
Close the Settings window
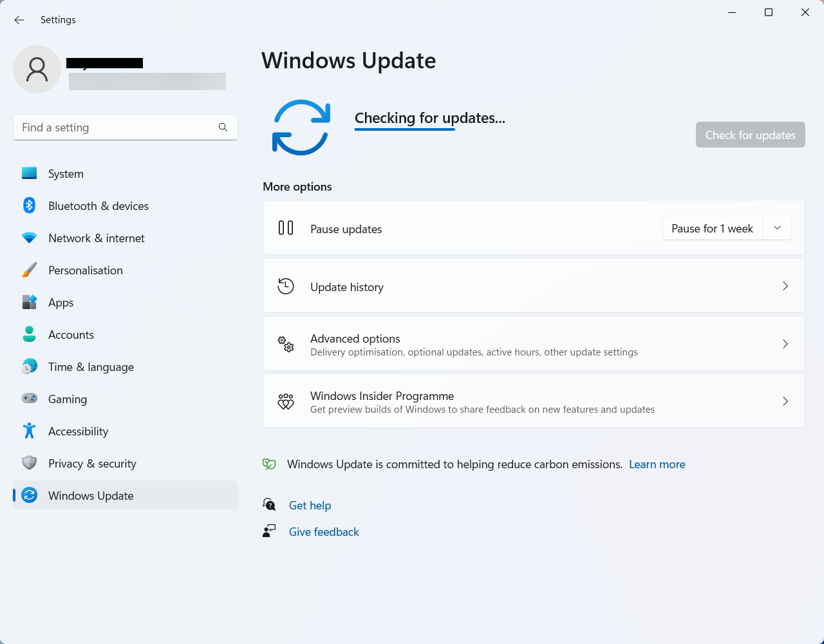805,12
